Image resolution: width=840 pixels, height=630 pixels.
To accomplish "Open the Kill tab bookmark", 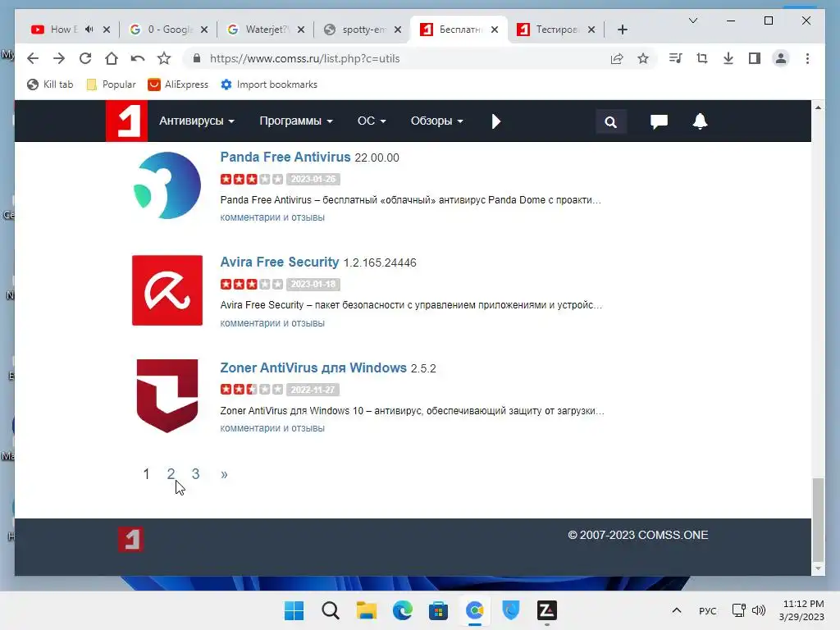I will [50, 84].
